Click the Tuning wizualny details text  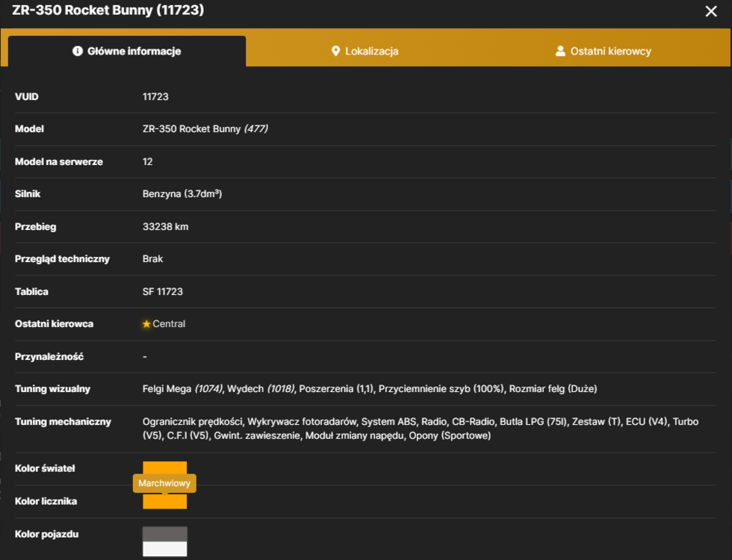tap(370, 389)
